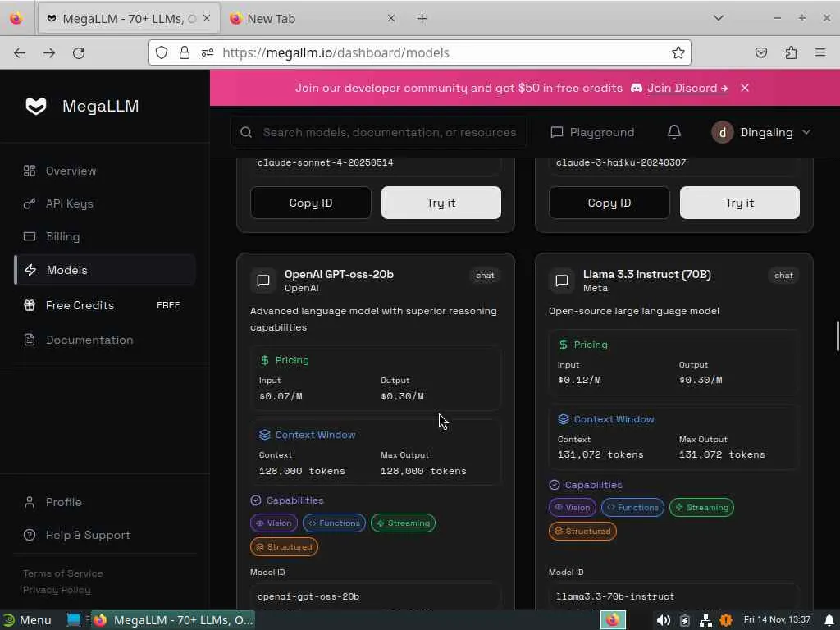This screenshot has width=840, height=630.
Task: Click Structured capability tag on GPT-oss-20b
Action: point(284,546)
